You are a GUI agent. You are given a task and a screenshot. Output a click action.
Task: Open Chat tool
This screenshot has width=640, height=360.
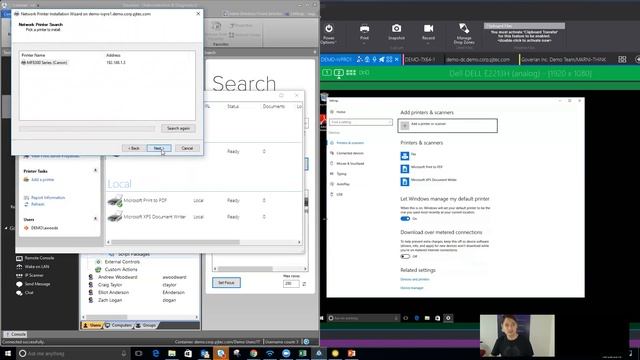pyautogui.click(x=24, y=293)
